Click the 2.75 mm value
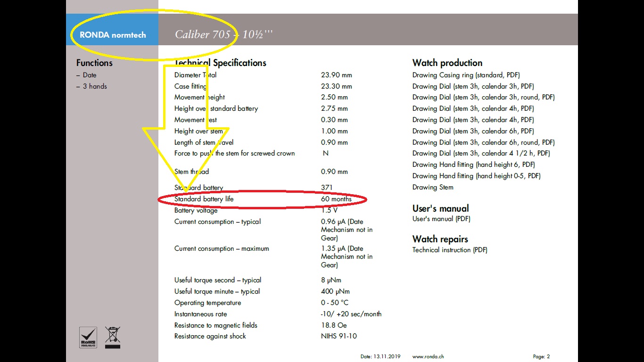Screen dimensions: 644x362 334,108
